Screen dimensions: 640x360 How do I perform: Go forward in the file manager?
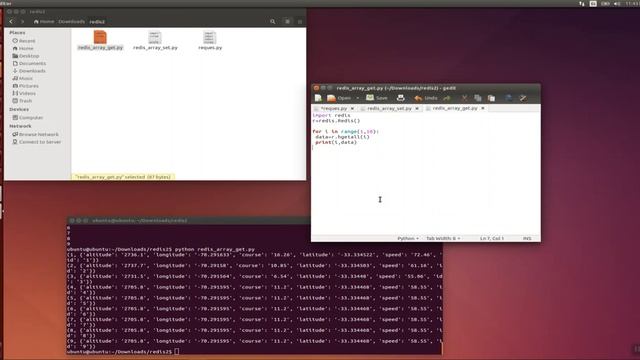click(x=22, y=22)
